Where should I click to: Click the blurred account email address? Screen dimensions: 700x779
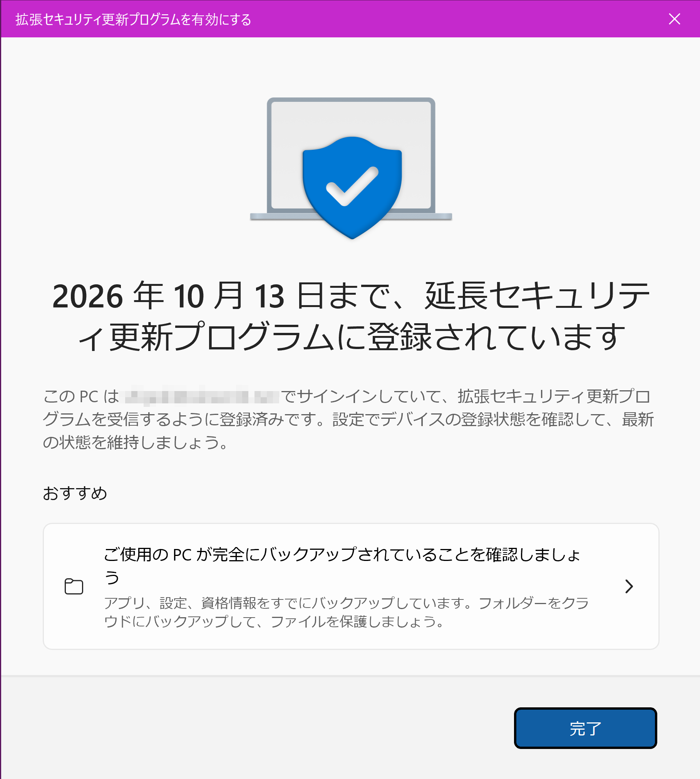coord(199,396)
